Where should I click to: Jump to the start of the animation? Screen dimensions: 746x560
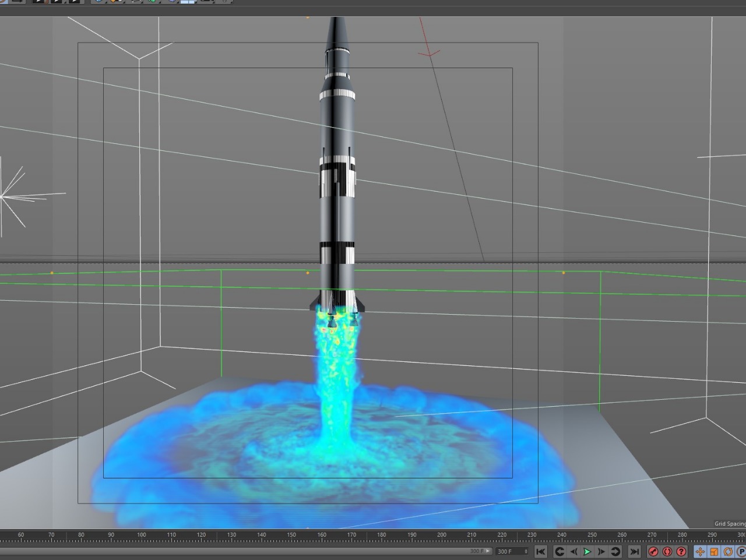pos(540,551)
